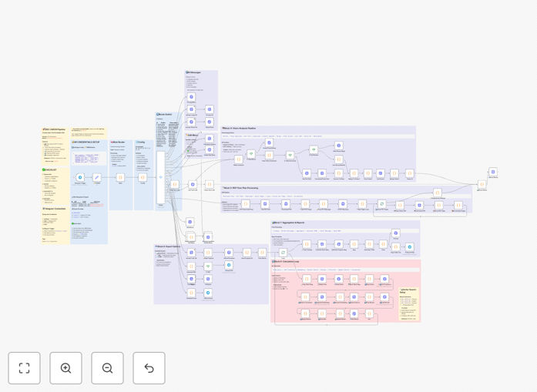Click the CHECKLIST sticky note heading
Viewport: 537px width, 392px height.
[49, 169]
